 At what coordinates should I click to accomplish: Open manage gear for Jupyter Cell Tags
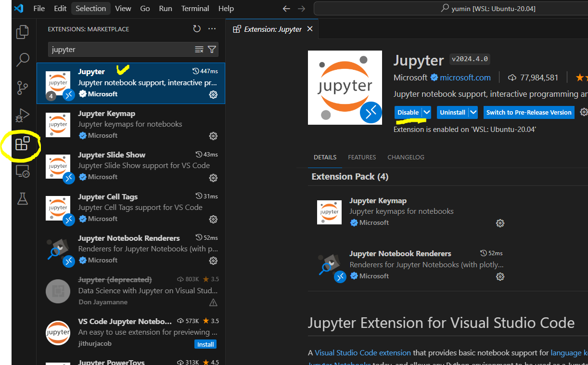(213, 219)
